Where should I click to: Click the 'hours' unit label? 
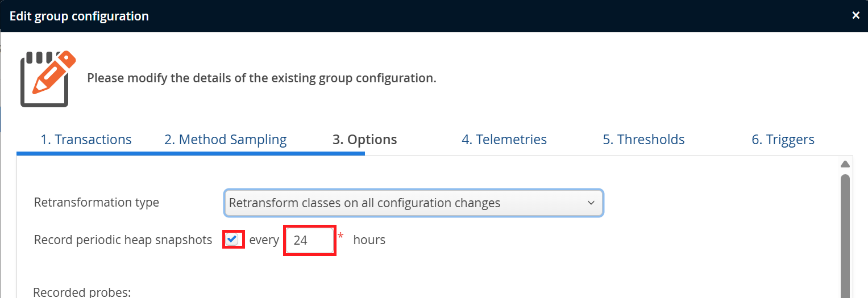pos(369,240)
